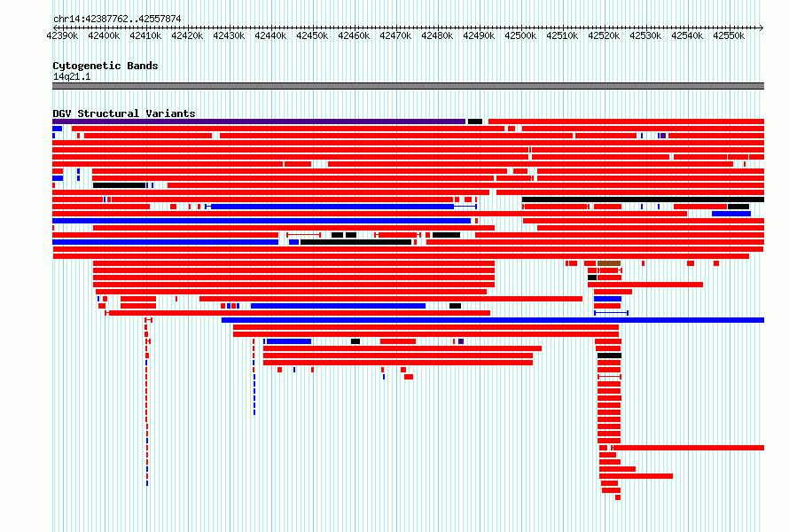
Task: Select the black variant inside the 42520k stack
Action: [609, 356]
